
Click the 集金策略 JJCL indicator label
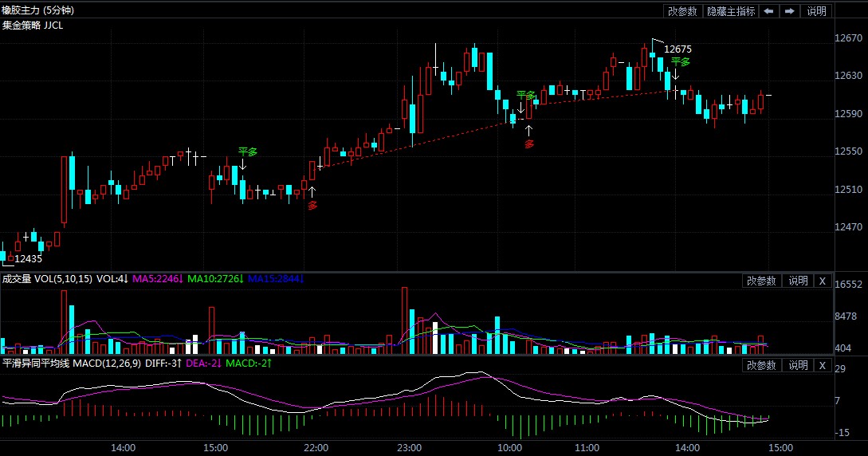(x=33, y=26)
